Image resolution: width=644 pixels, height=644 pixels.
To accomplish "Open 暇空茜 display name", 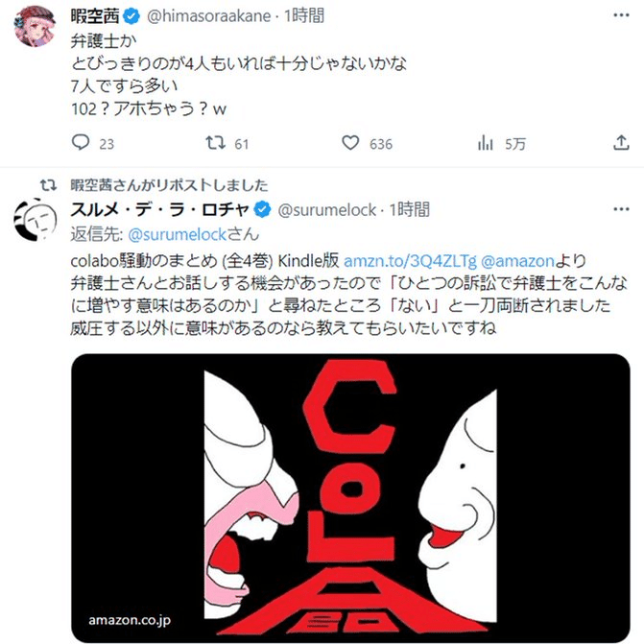I will click(95, 16).
